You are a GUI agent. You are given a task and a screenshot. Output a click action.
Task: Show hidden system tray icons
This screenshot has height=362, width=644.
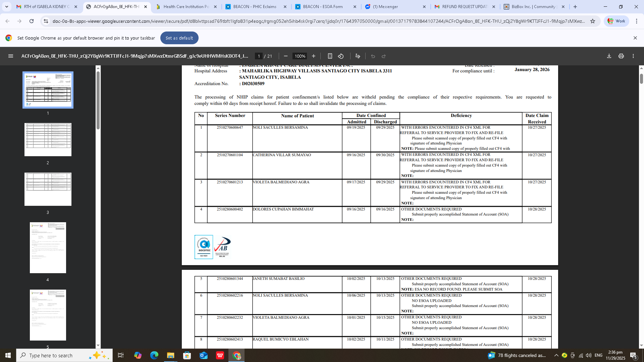[x=556, y=355]
